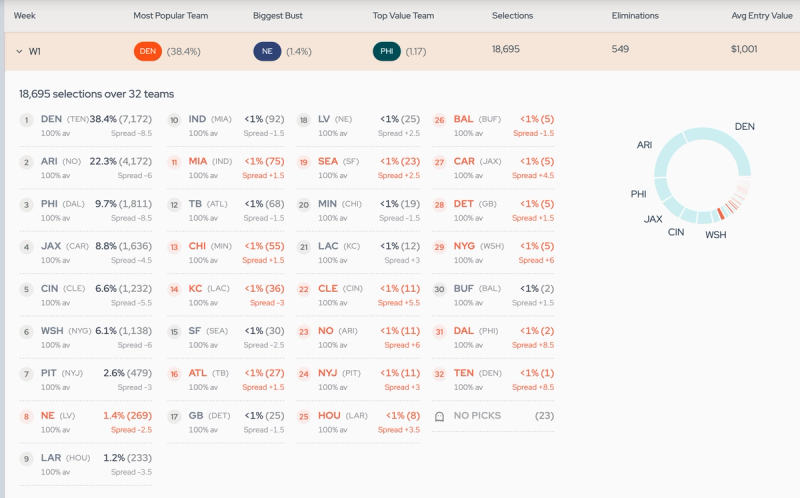Select the ARI donut chart segment
This screenshot has width=800, height=498.
coord(665,153)
